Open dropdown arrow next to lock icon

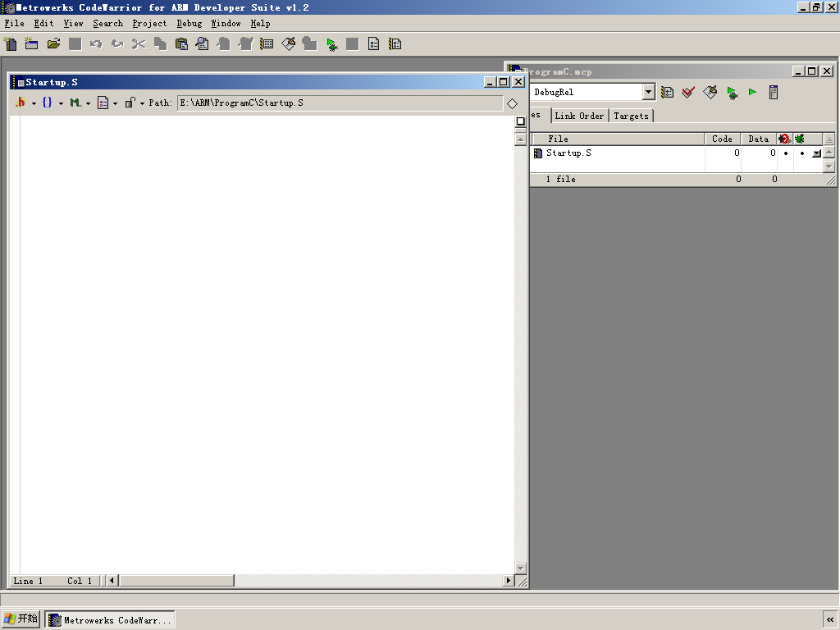coord(143,103)
